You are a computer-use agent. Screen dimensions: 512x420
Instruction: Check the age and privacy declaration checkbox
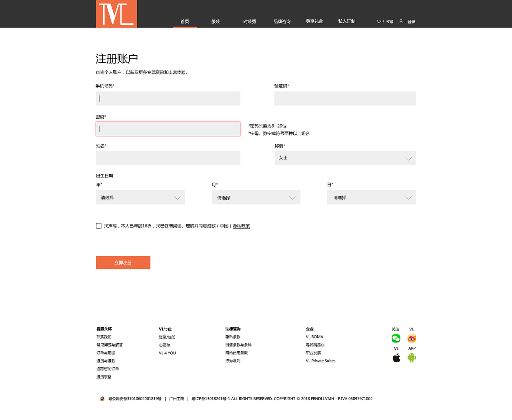coord(99,226)
